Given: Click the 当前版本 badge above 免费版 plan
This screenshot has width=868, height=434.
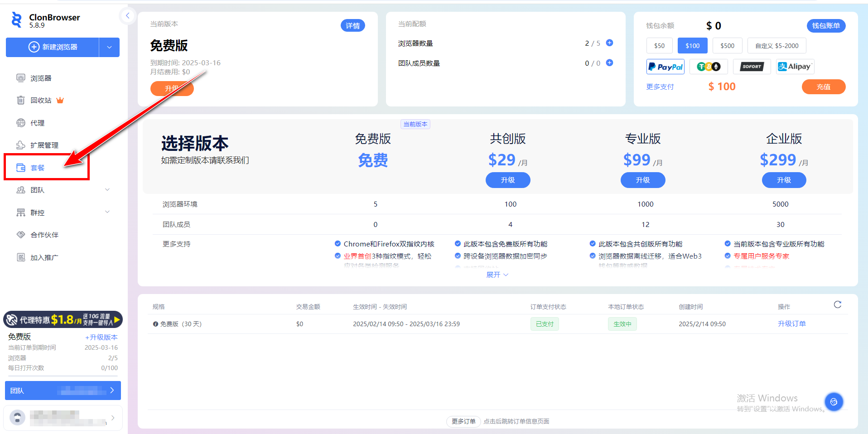Looking at the screenshot, I should 415,124.
